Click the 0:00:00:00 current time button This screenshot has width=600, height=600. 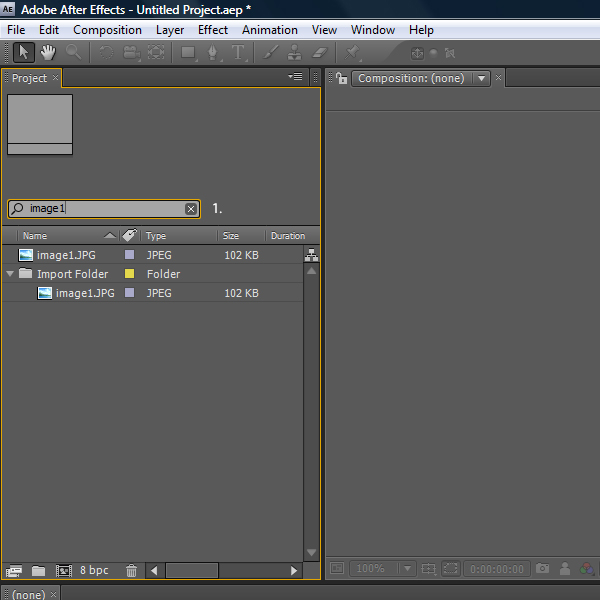click(497, 569)
